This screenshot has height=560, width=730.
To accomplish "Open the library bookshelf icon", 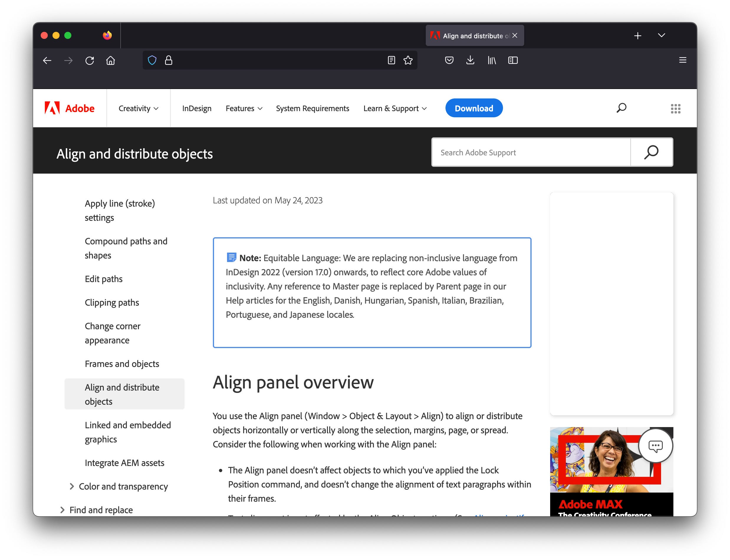I will tap(491, 60).
